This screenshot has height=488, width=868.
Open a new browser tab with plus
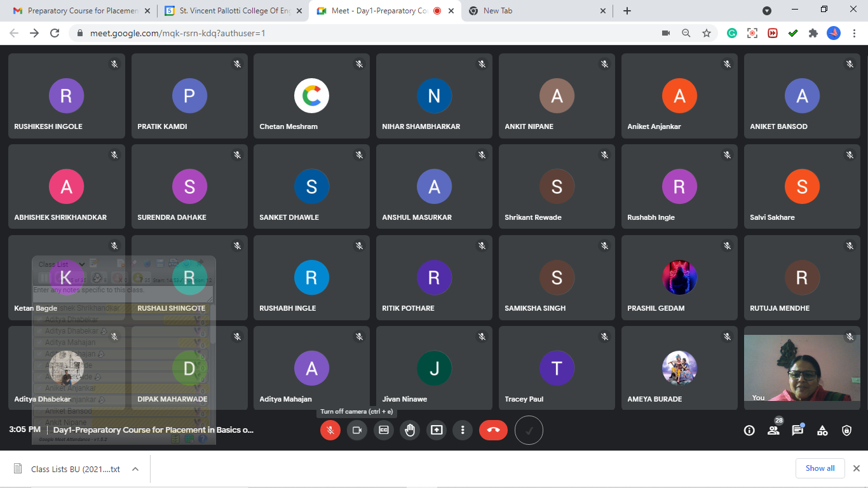click(x=627, y=11)
